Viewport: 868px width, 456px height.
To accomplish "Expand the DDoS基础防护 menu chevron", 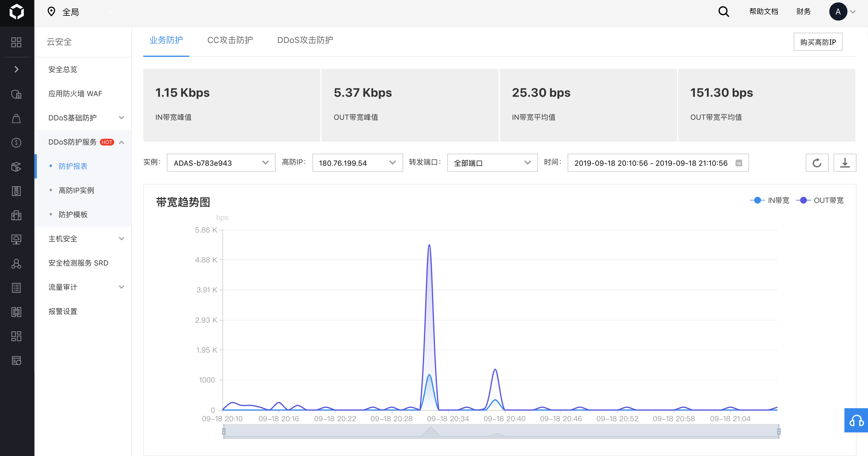I will click(121, 118).
